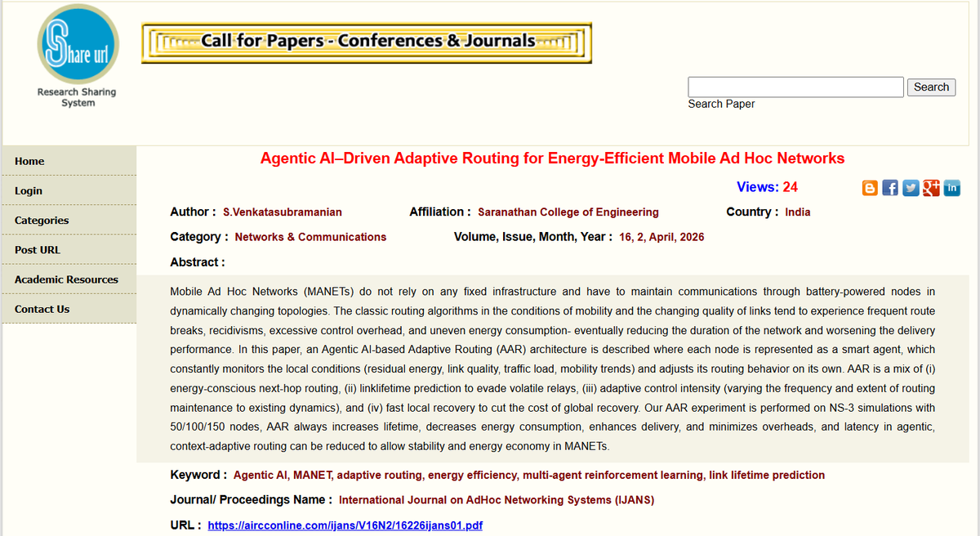Click the abstract paragraph text
This screenshot has width=980, height=536.
552,368
